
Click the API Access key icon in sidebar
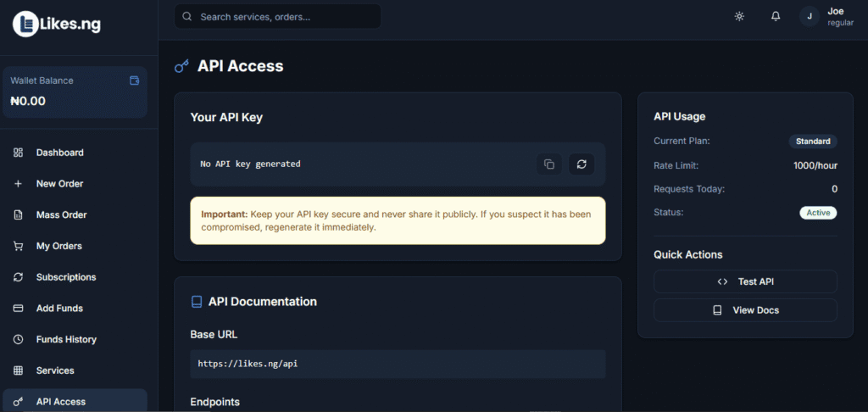19,402
